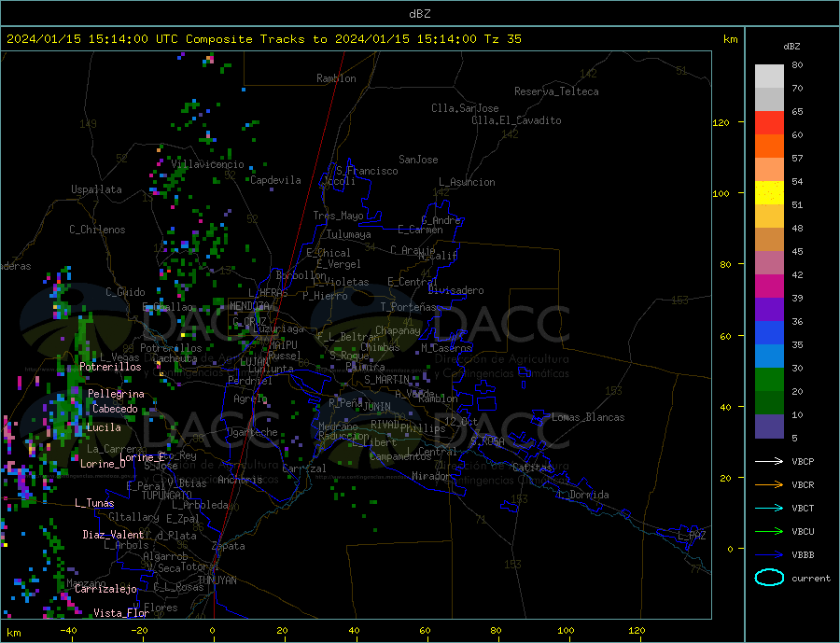The width and height of the screenshot is (840, 643).
Task: Click the Carrizal label
Action: point(304,468)
